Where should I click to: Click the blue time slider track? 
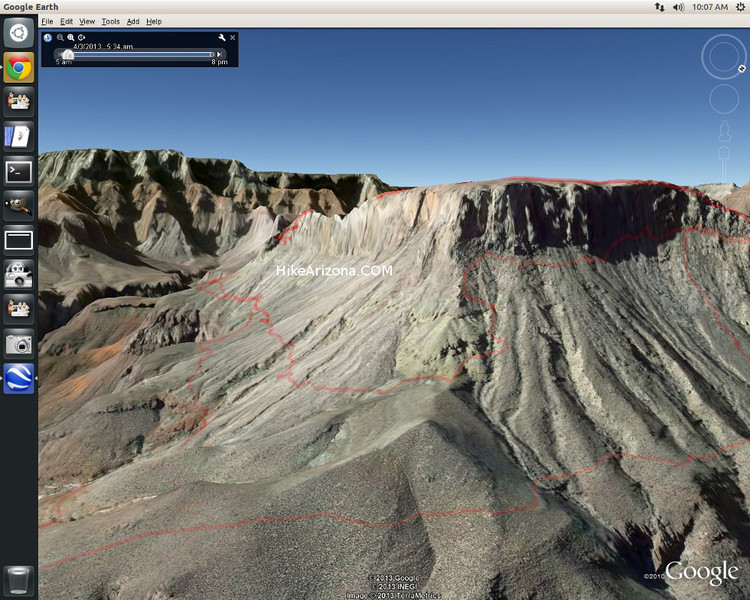point(143,55)
